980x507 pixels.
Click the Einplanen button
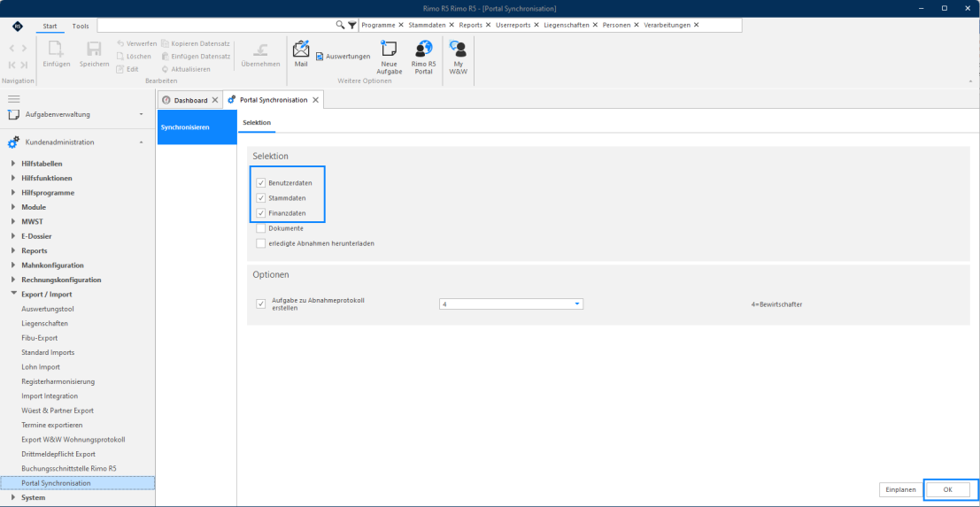pyautogui.click(x=900, y=489)
